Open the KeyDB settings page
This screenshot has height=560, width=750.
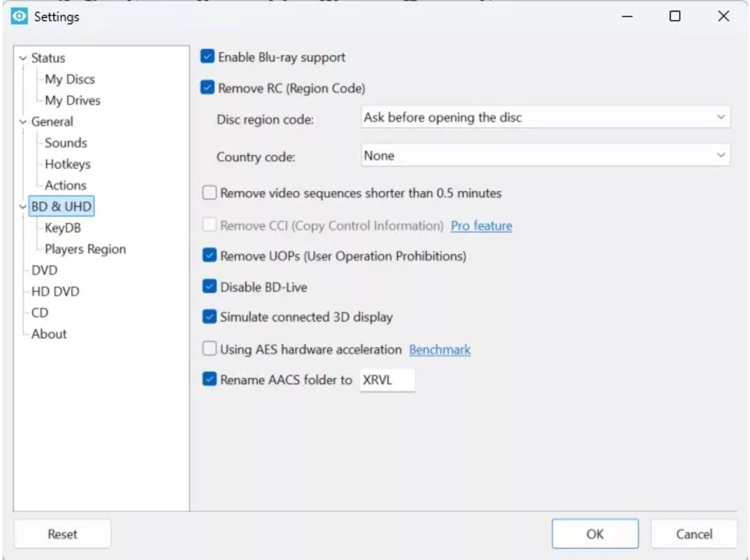click(63, 228)
